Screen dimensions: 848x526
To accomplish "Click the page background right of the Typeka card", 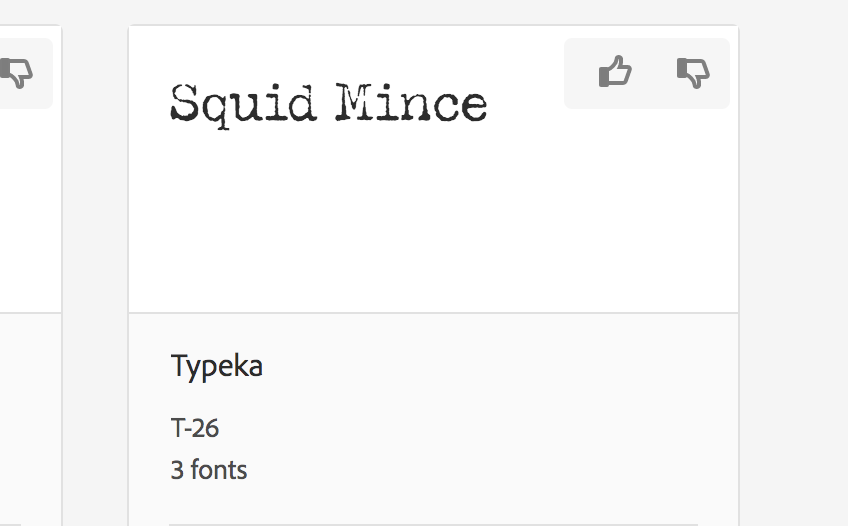I will coord(794,270).
